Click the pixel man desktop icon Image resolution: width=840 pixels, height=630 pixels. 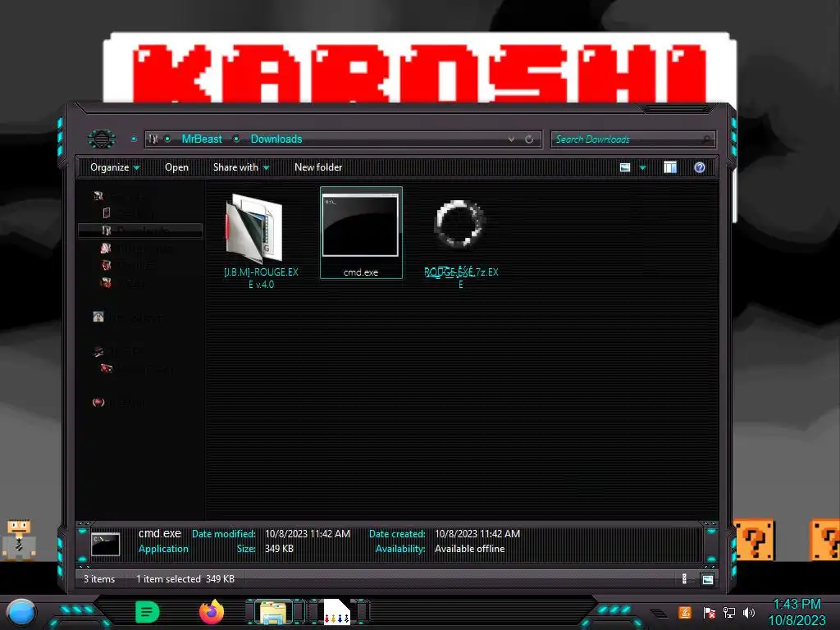19,540
